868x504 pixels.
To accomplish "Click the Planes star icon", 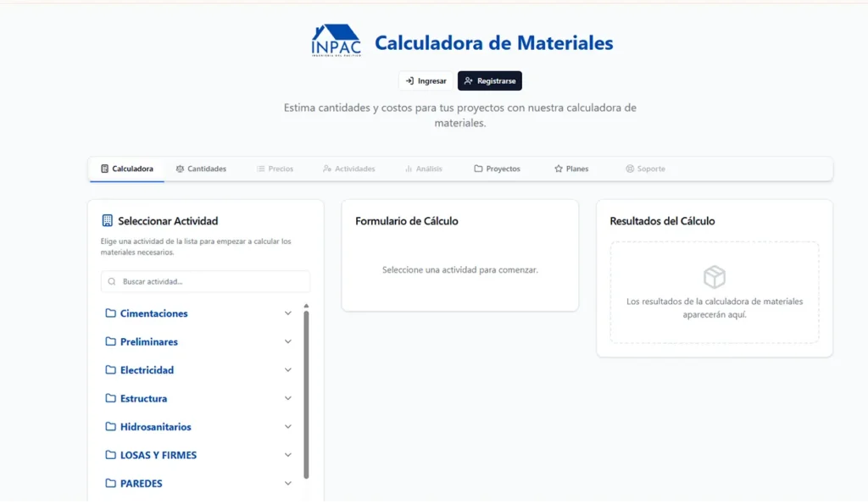I will 557,169.
